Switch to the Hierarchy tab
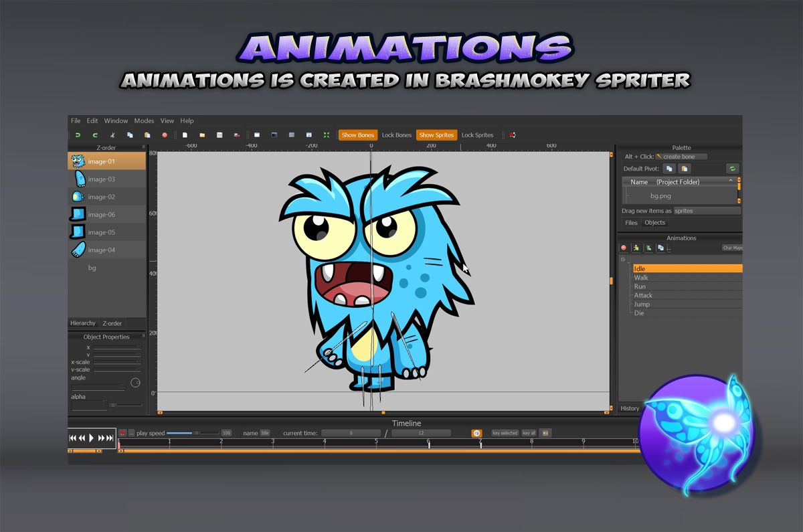Screen dimensions: 803x532 click(83, 323)
